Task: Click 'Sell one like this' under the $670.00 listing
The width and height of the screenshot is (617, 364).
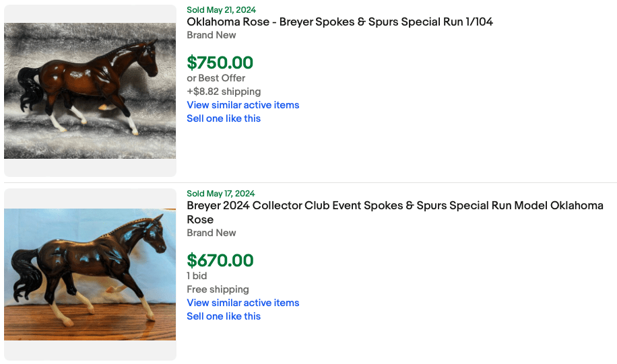Action: point(223,316)
